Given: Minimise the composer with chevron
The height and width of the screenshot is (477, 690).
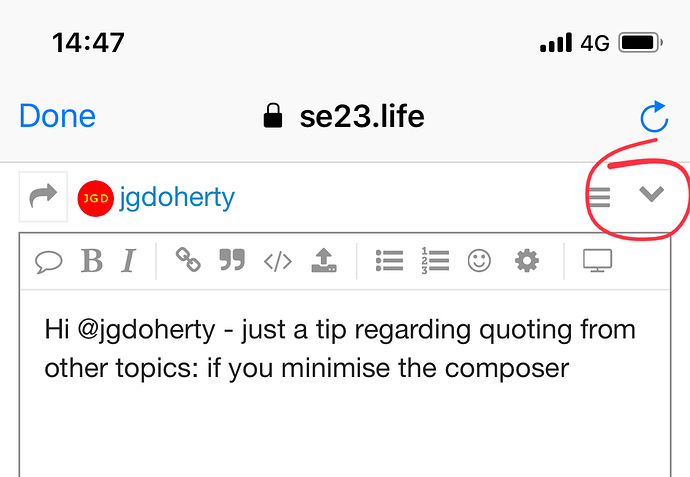Looking at the screenshot, I should [x=652, y=195].
